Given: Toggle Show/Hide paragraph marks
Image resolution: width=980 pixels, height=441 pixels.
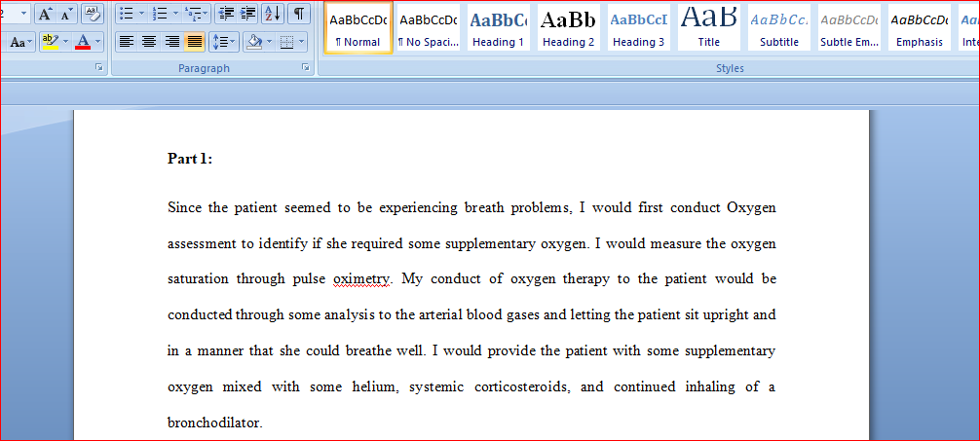Looking at the screenshot, I should coord(299,13).
